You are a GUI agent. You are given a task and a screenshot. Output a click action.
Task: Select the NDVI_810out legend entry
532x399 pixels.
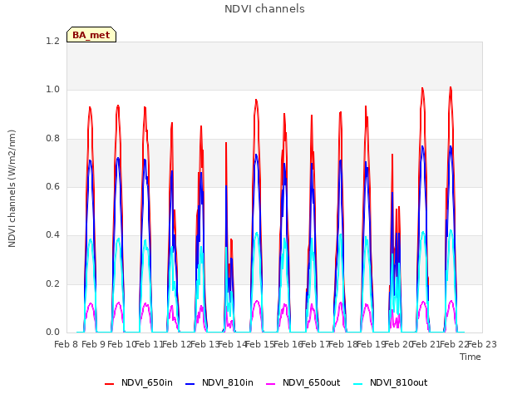pyautogui.click(x=390, y=382)
